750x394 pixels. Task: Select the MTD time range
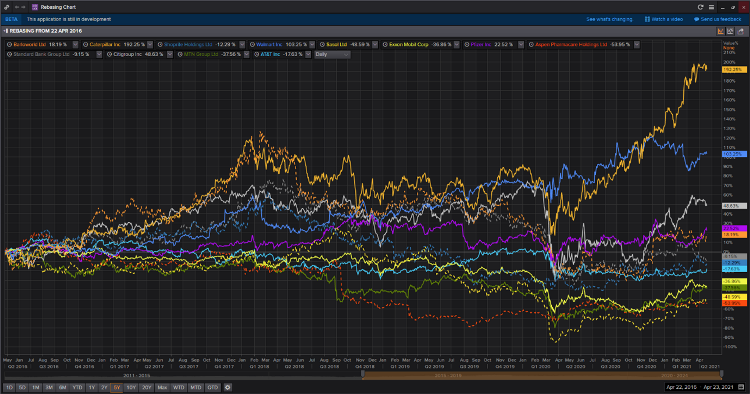coord(196,387)
